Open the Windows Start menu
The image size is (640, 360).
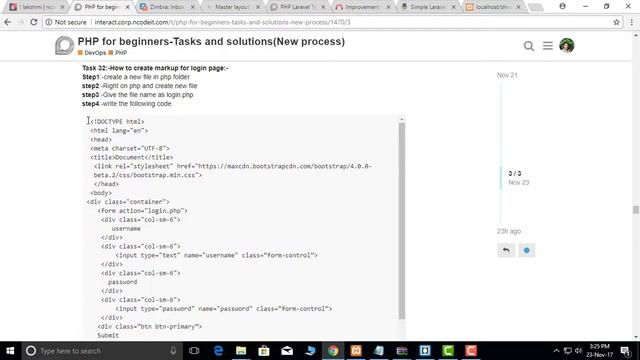(x=10, y=351)
